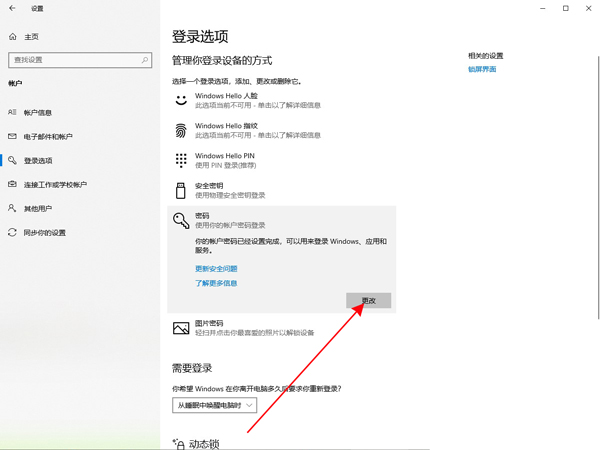The image size is (600, 450).
Task: Click the key icon beside 登录选项
Action: click(x=12, y=160)
